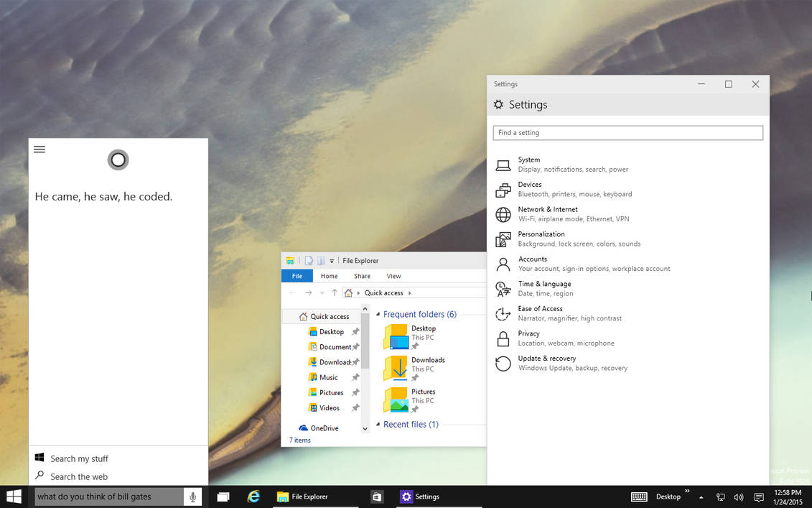Select OneDrive in the navigation pane
This screenshot has width=812, height=508.
[319, 428]
